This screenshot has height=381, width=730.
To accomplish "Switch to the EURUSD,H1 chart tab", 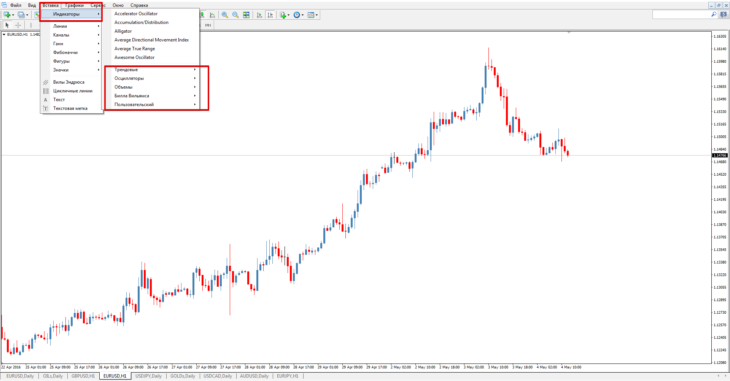I will [x=115, y=376].
